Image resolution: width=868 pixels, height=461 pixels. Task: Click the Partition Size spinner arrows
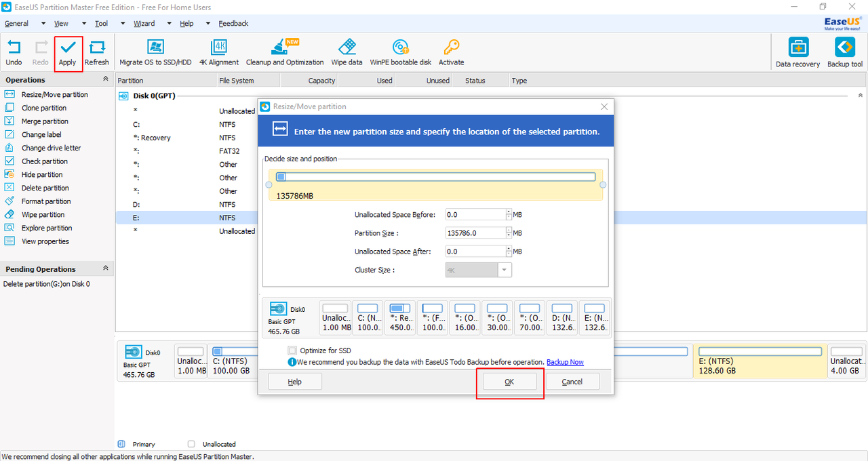pos(509,233)
